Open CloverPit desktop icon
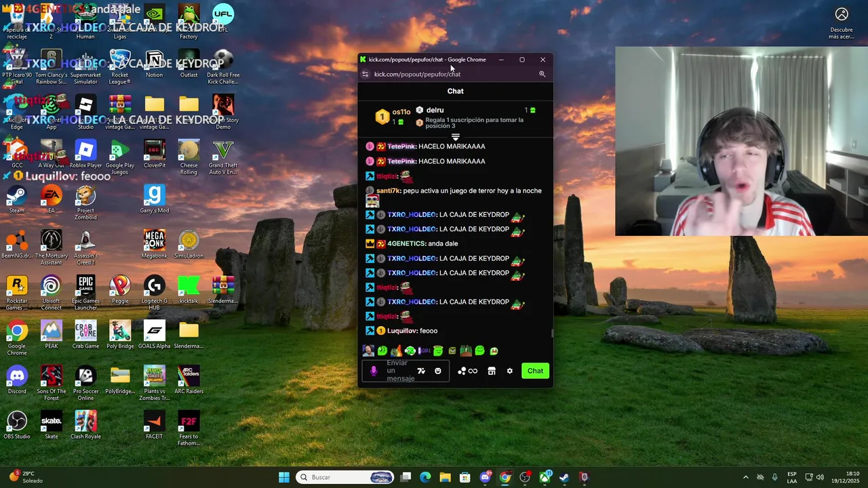This screenshot has height=488, width=868. [155, 155]
